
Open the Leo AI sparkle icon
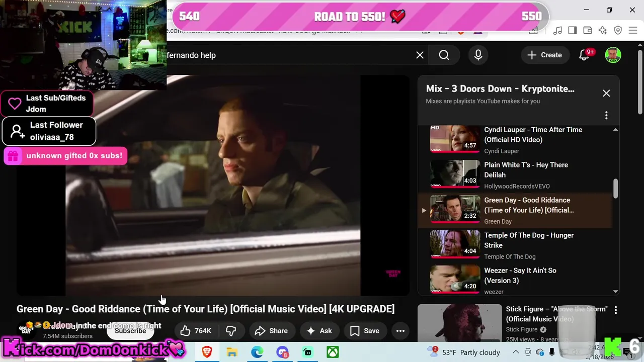pyautogui.click(x=603, y=31)
